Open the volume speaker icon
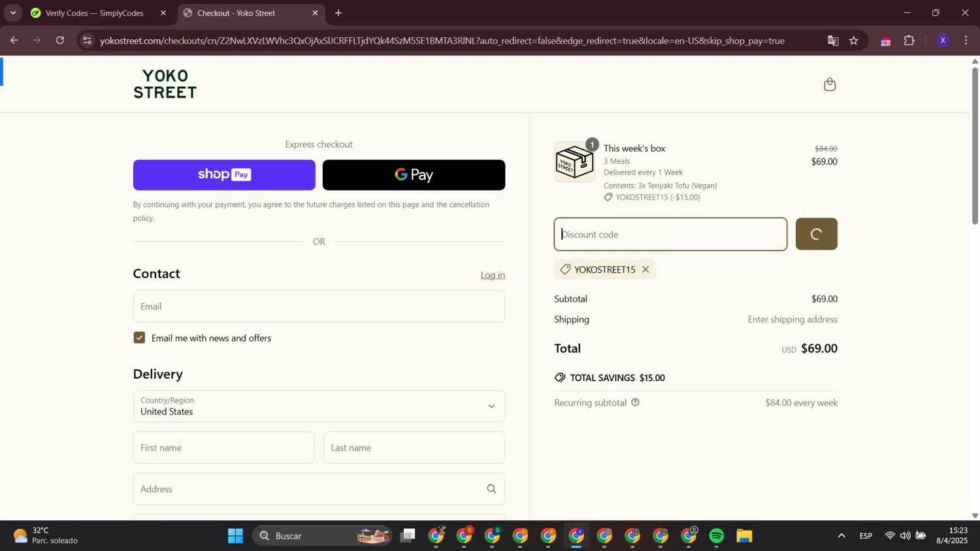Image resolution: width=980 pixels, height=551 pixels. (905, 536)
